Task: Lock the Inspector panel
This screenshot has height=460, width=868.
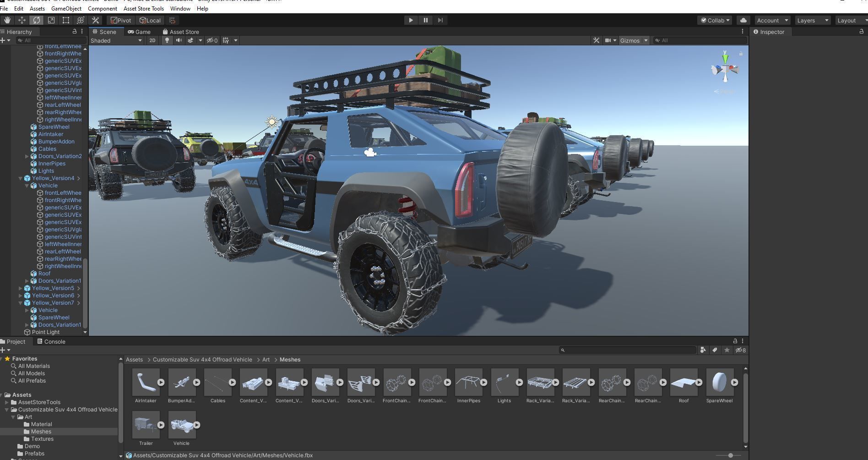Action: pyautogui.click(x=861, y=32)
